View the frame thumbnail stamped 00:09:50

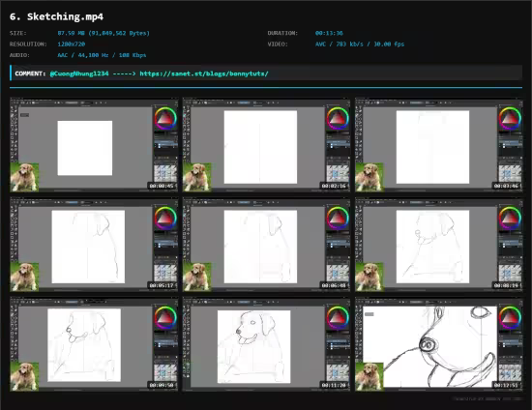coord(94,344)
